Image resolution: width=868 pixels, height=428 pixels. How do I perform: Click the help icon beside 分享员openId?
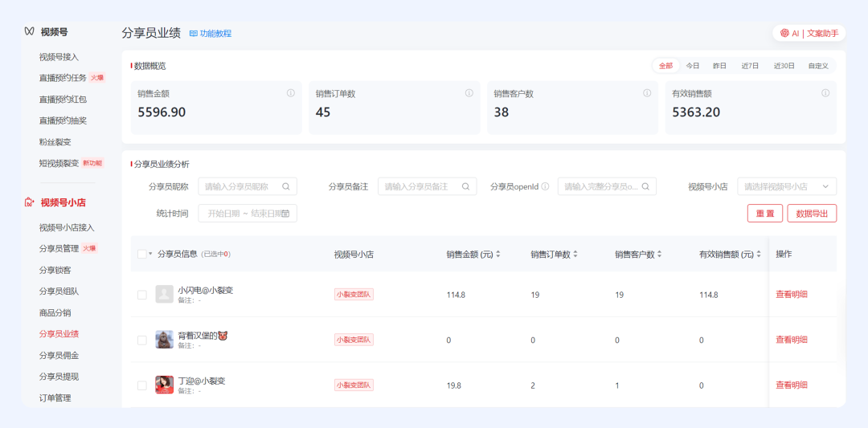[545, 186]
